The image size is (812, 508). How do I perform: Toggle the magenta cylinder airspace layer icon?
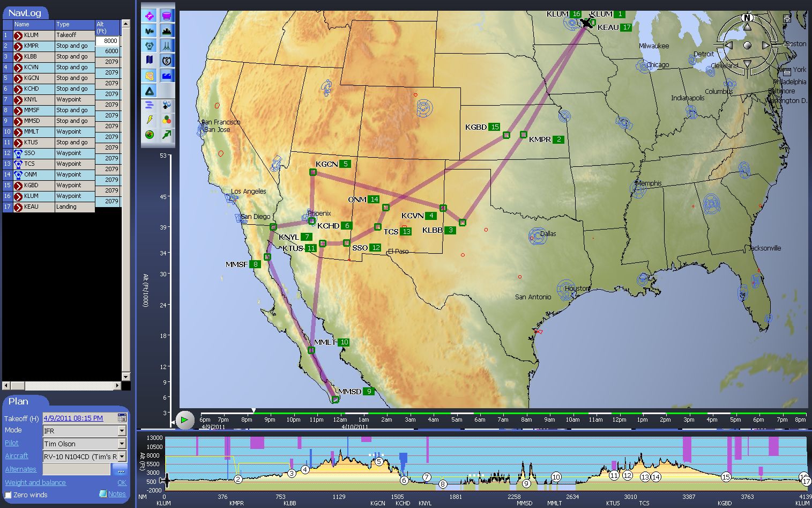pyautogui.click(x=167, y=16)
